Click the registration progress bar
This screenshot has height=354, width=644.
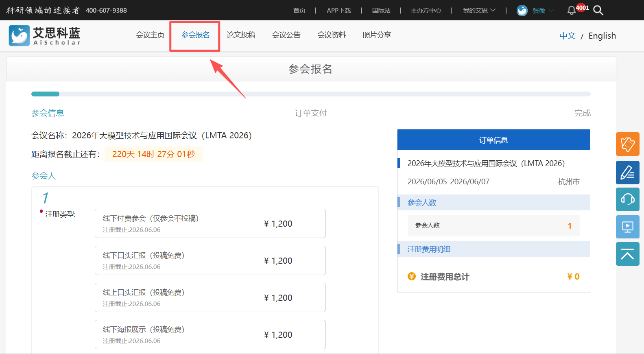(311, 94)
